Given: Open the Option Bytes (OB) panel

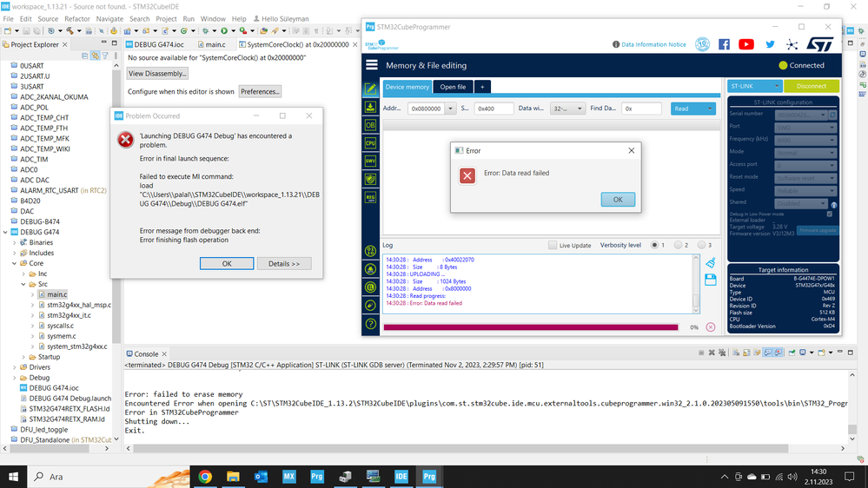Looking at the screenshot, I should coord(370,125).
